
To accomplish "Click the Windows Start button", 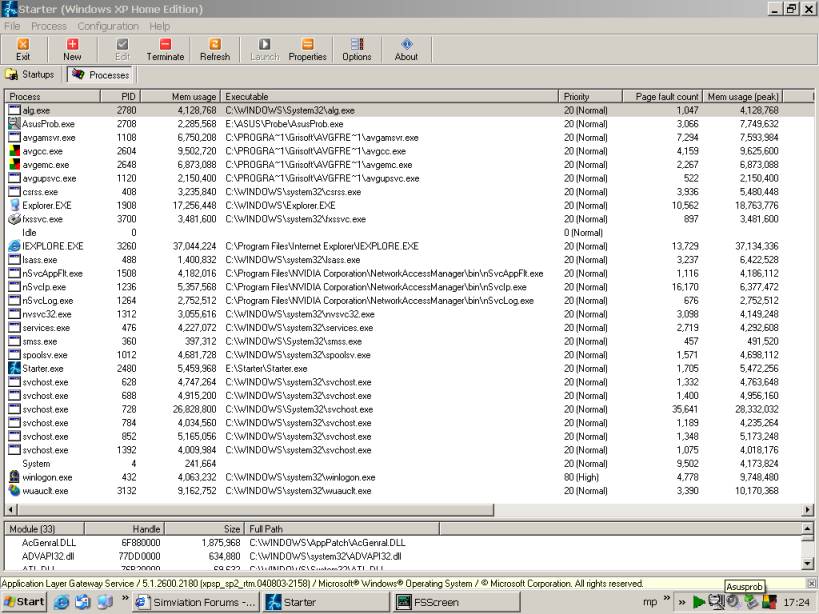I will click(x=24, y=602).
